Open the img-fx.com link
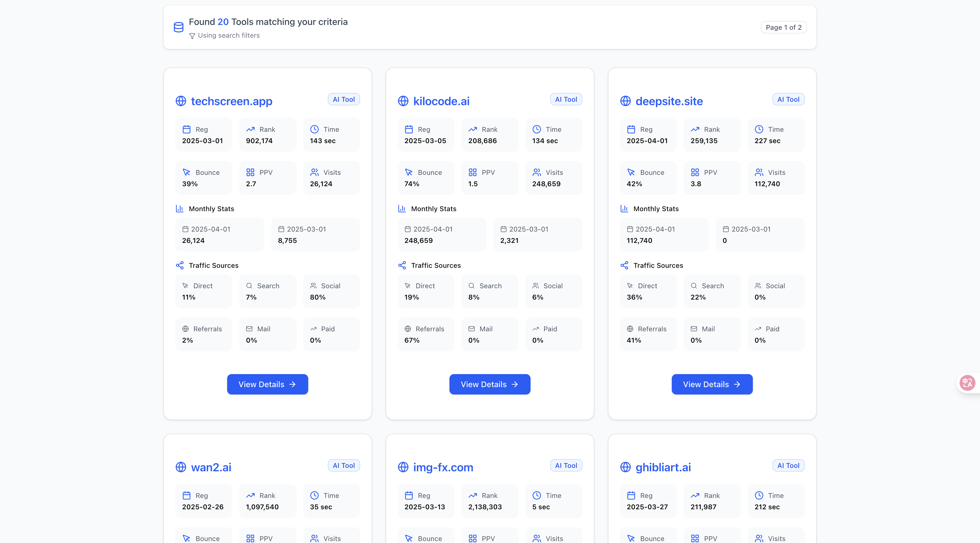Viewport: 980px width, 543px height. [x=443, y=467]
